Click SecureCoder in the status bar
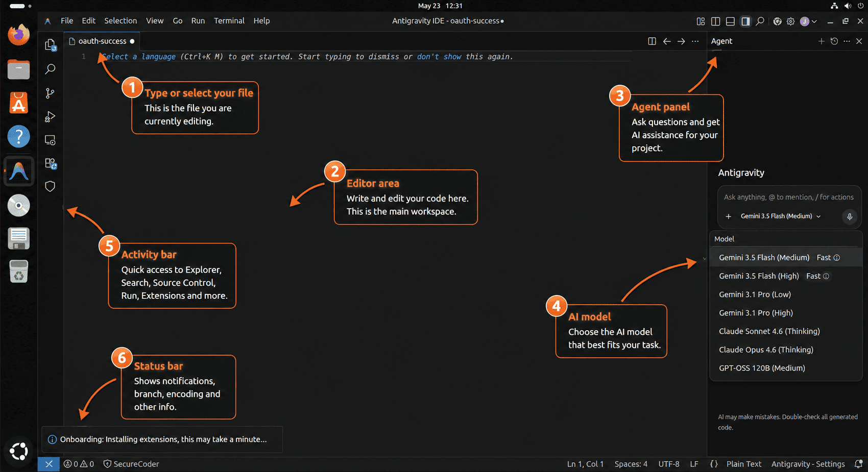868x472 pixels. [x=131, y=464]
